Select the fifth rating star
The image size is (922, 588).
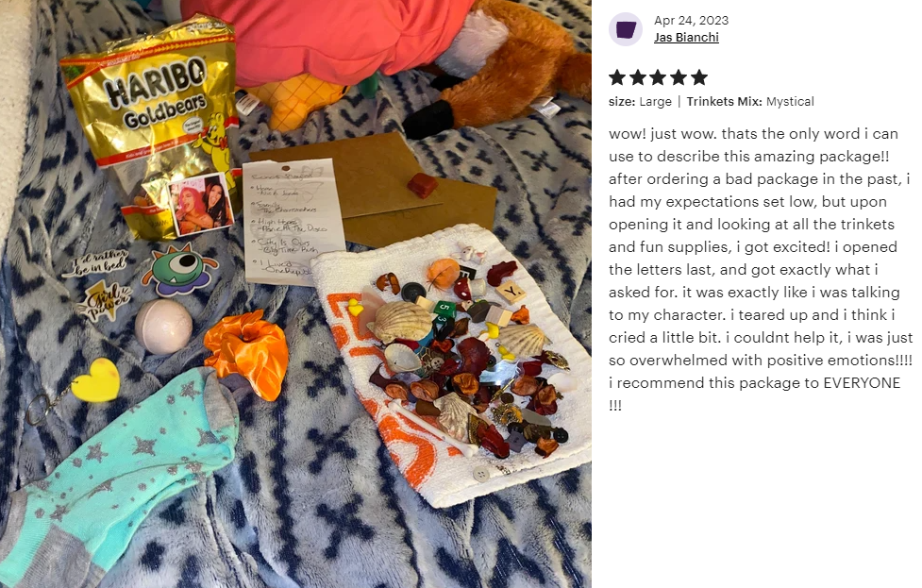(699, 77)
